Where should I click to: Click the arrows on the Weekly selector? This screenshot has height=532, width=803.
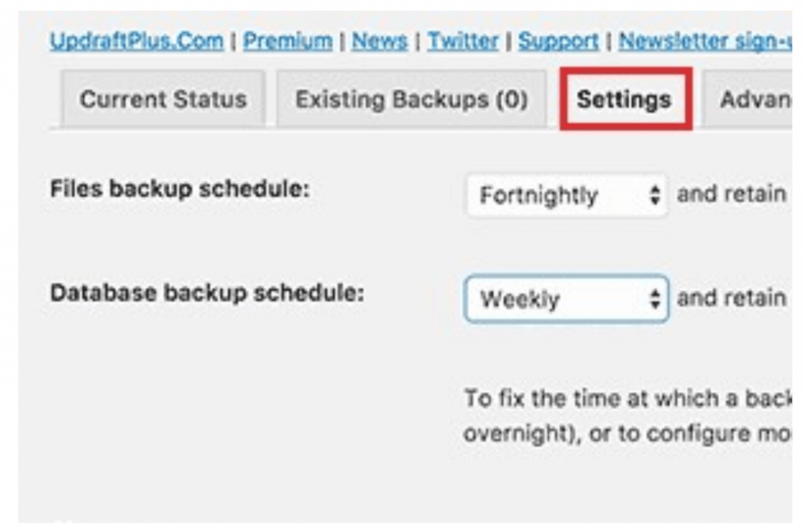pos(656,299)
